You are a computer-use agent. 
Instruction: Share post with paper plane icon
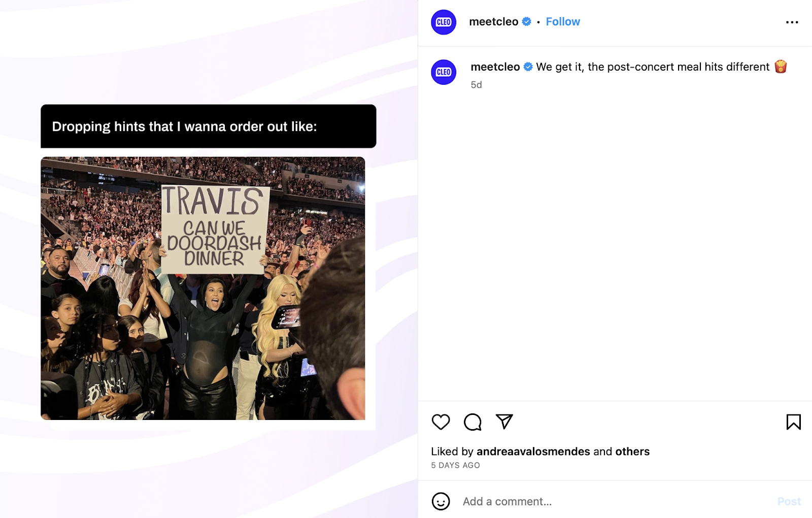click(504, 422)
